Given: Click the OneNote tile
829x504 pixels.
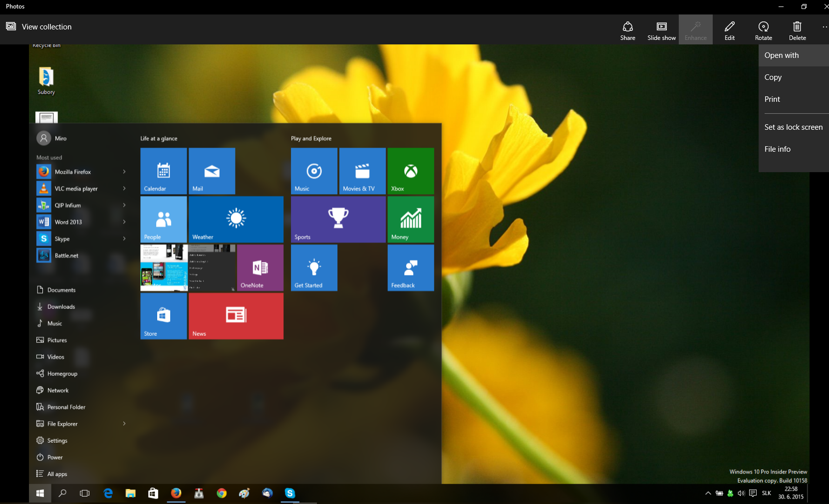Looking at the screenshot, I should pos(261,268).
